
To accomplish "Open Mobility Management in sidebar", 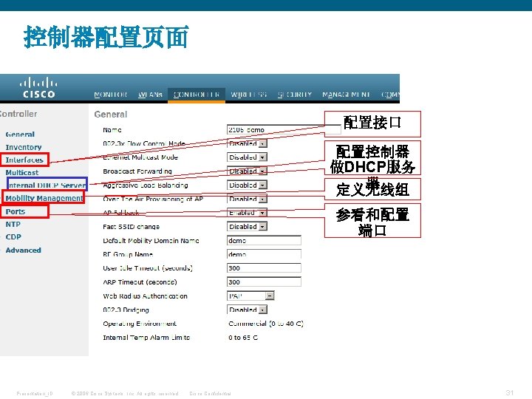I will (x=44, y=198).
